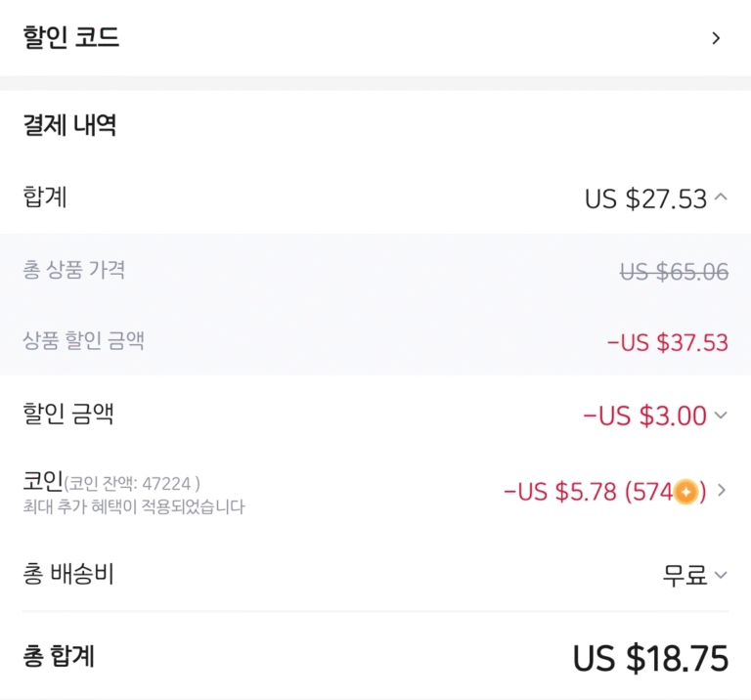Click the -US $37.53 product discount

pos(668,343)
